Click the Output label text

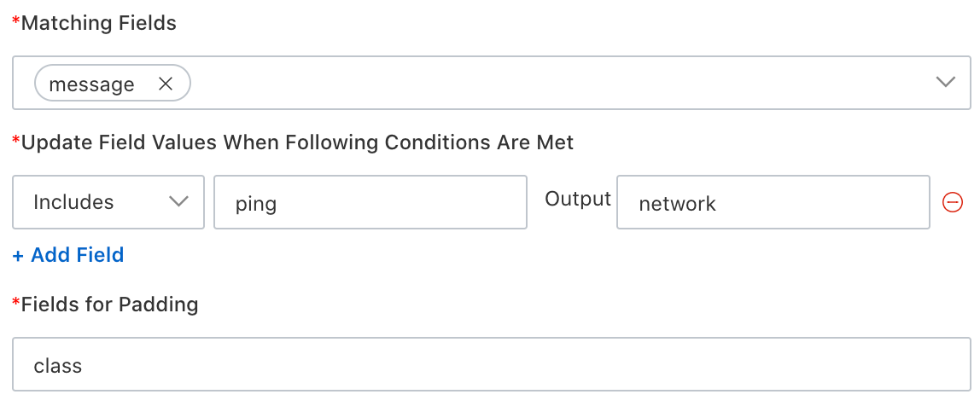click(578, 199)
